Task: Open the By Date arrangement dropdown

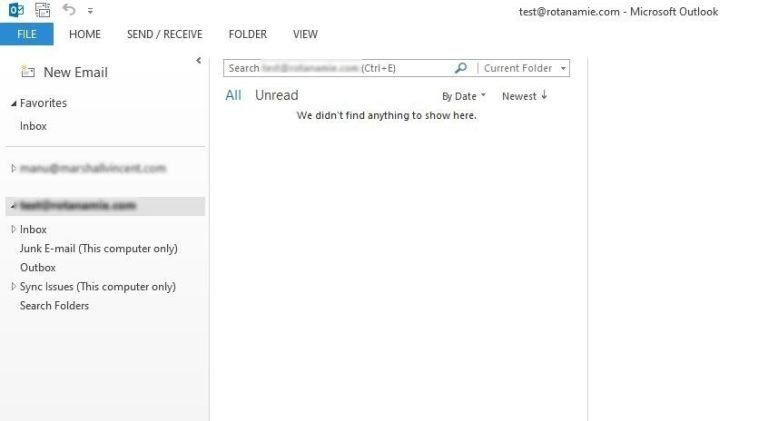Action: tap(464, 96)
